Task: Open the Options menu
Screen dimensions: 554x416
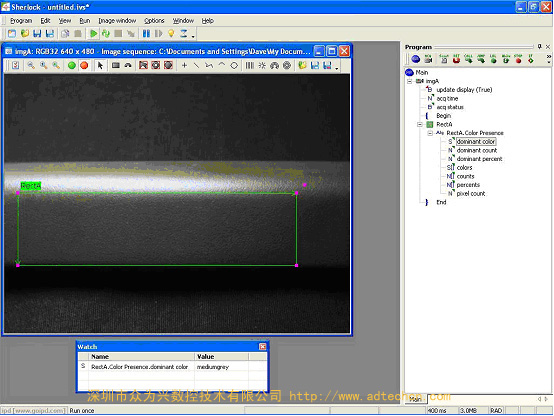Action: (154, 21)
